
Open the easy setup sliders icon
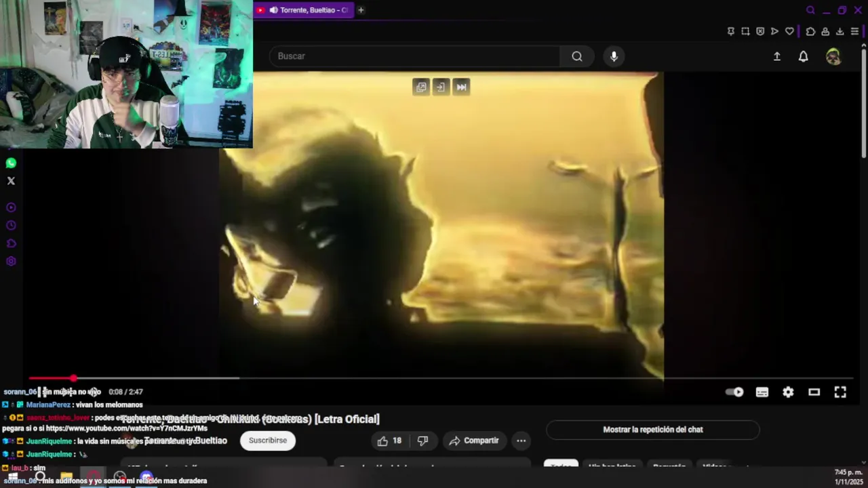tap(854, 31)
